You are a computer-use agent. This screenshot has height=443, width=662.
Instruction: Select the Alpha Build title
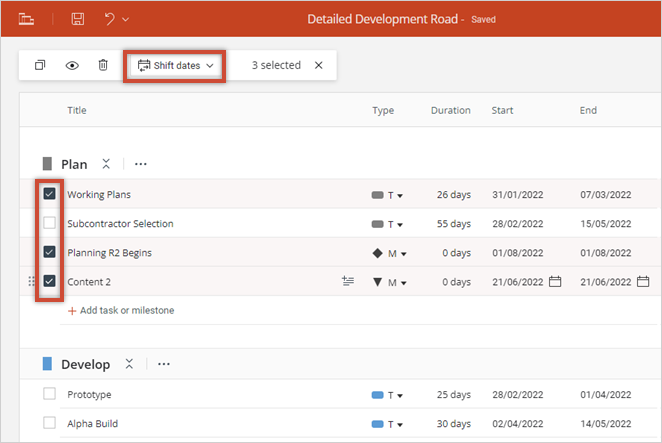click(92, 424)
